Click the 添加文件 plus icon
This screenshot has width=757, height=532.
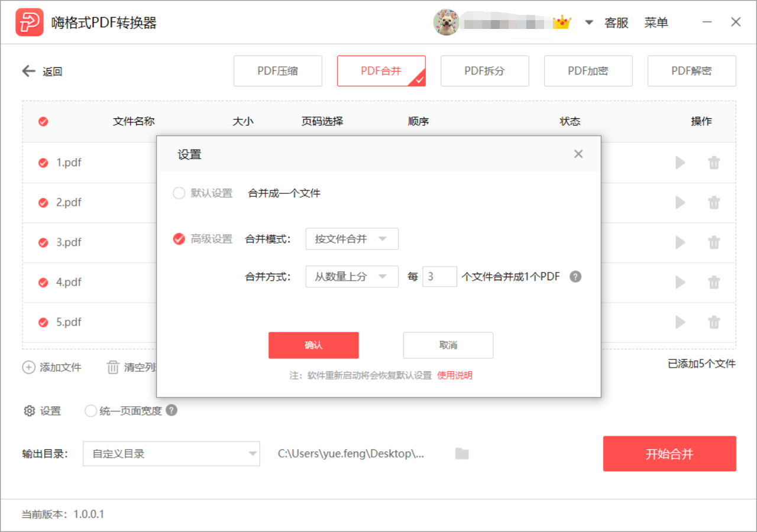pos(28,368)
